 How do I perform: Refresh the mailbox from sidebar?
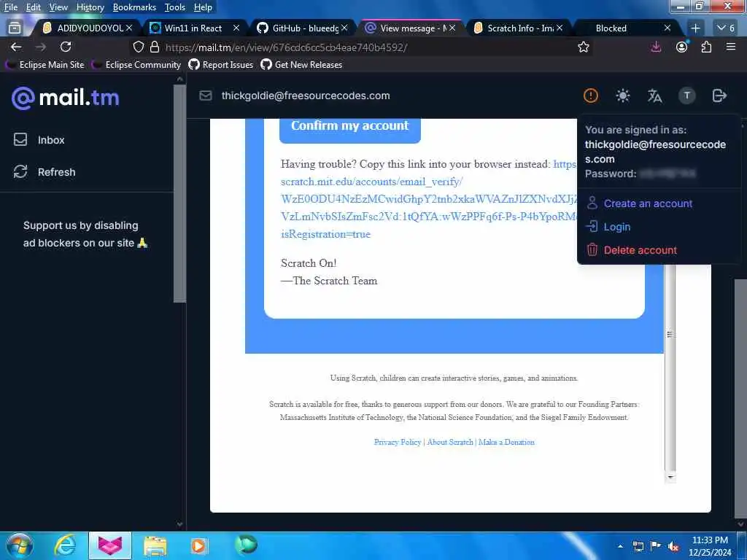[x=44, y=172]
